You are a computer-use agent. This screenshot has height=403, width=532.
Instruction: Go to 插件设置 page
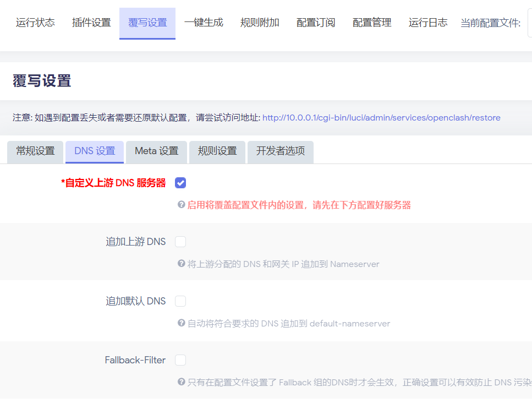91,23
